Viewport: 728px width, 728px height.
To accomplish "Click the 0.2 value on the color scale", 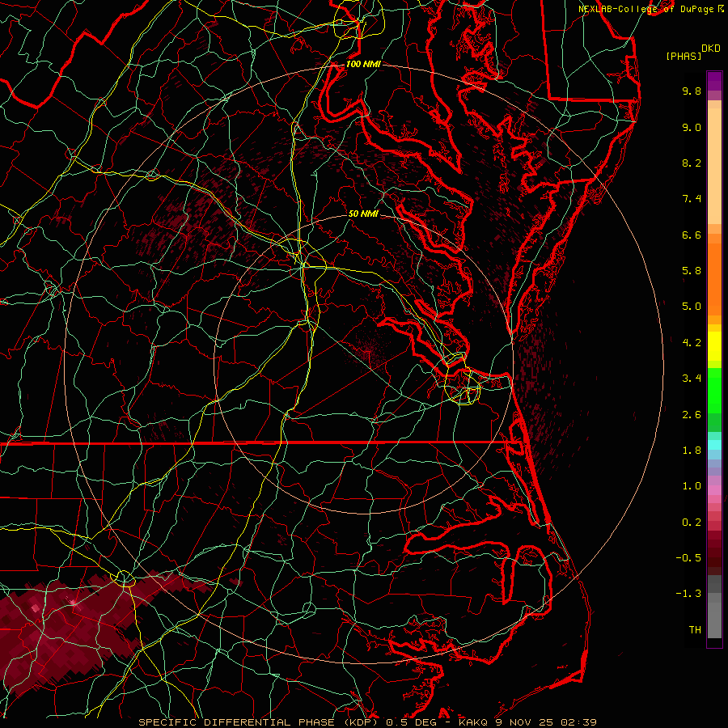I will pos(692,523).
